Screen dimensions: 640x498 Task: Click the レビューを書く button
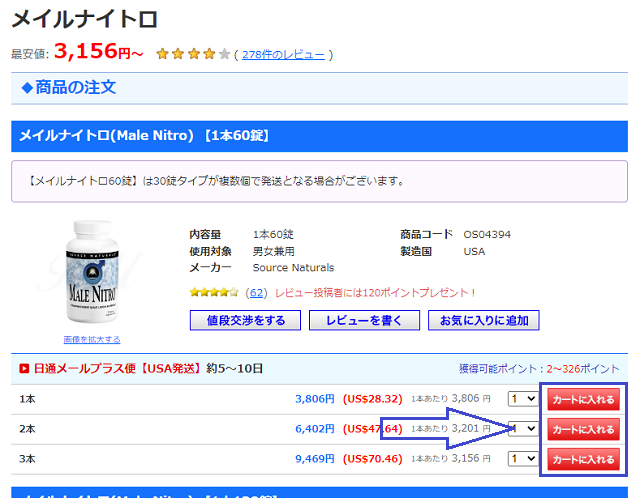coord(364,320)
